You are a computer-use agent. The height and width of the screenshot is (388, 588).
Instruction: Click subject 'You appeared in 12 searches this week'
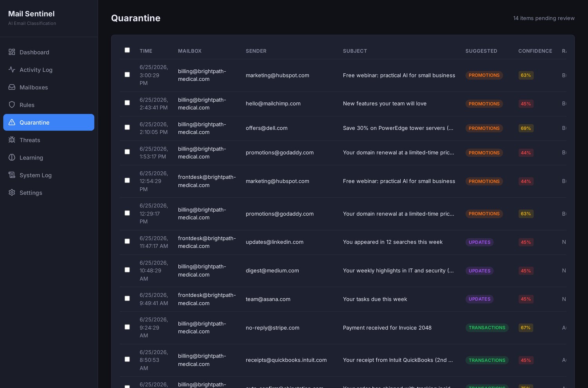(393, 242)
